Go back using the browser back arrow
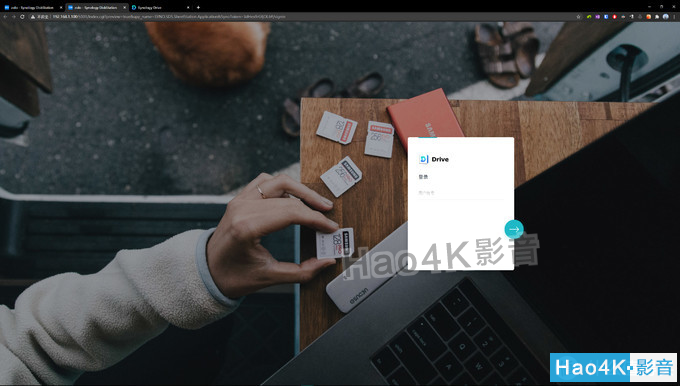The image size is (680, 386). tap(5, 16)
